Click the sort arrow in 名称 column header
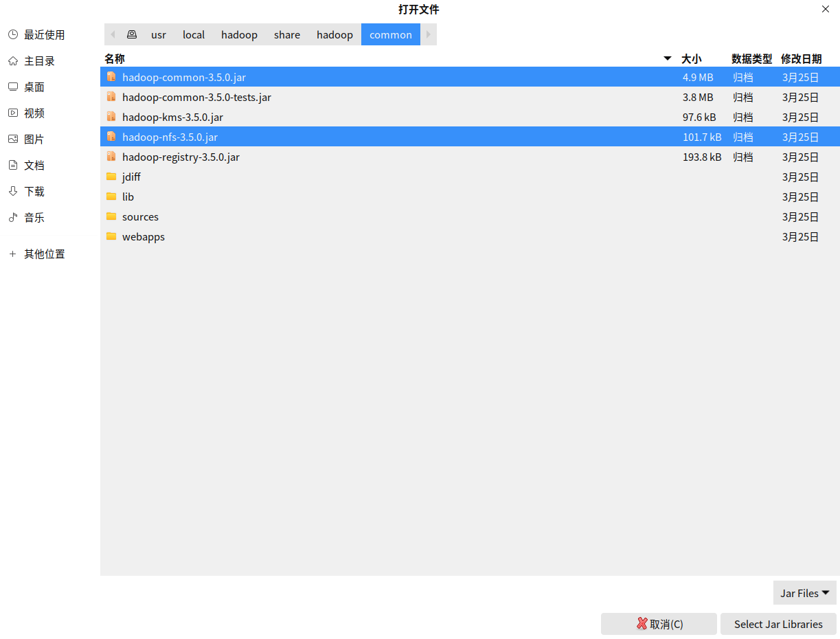 [668, 58]
